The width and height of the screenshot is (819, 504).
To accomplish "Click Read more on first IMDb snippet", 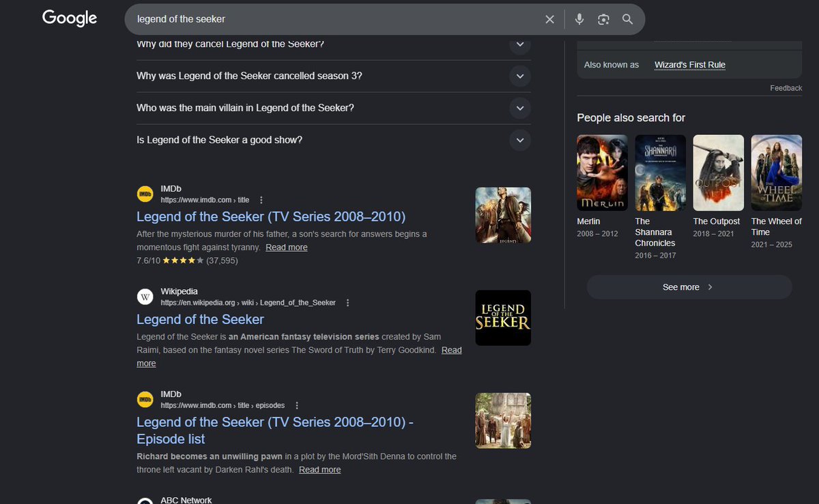I will 287,247.
